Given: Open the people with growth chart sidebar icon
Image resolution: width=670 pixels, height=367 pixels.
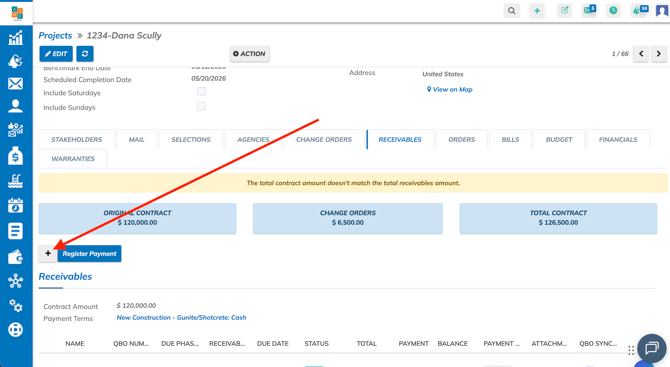Looking at the screenshot, I should (15, 130).
